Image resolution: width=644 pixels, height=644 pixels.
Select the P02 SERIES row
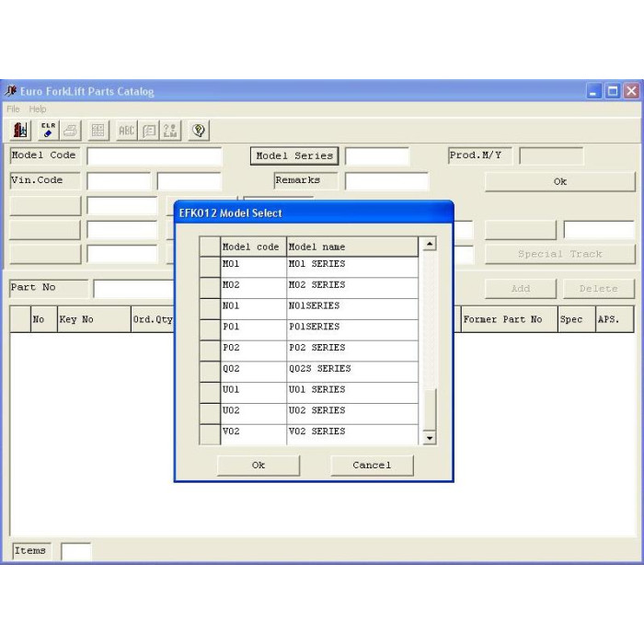(x=309, y=351)
